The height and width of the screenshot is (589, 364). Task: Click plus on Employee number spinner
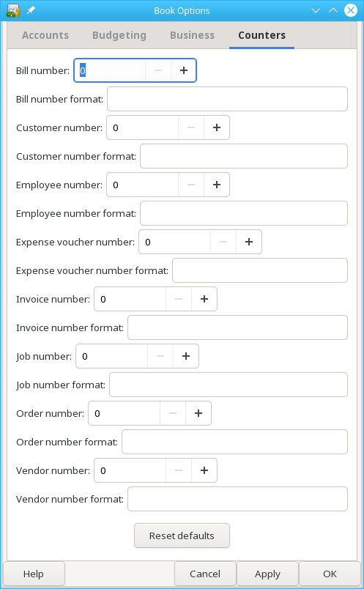coord(217,185)
